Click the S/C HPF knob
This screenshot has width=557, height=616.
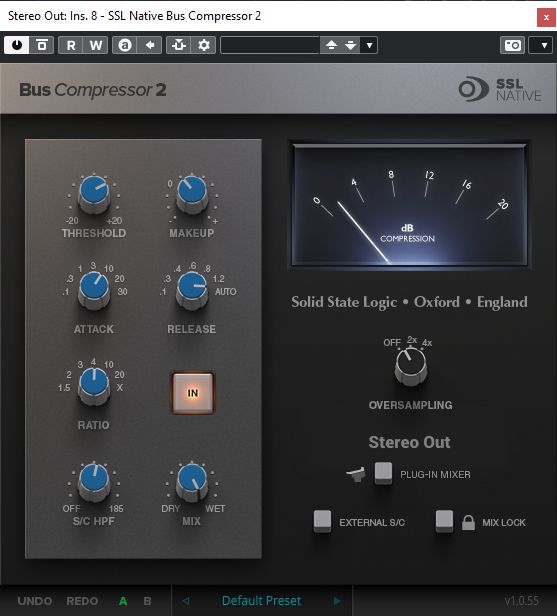click(94, 482)
